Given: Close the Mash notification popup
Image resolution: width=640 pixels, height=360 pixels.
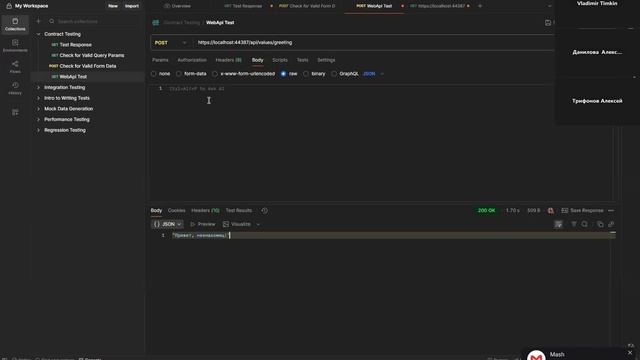Looking at the screenshot, I should [x=630, y=353].
